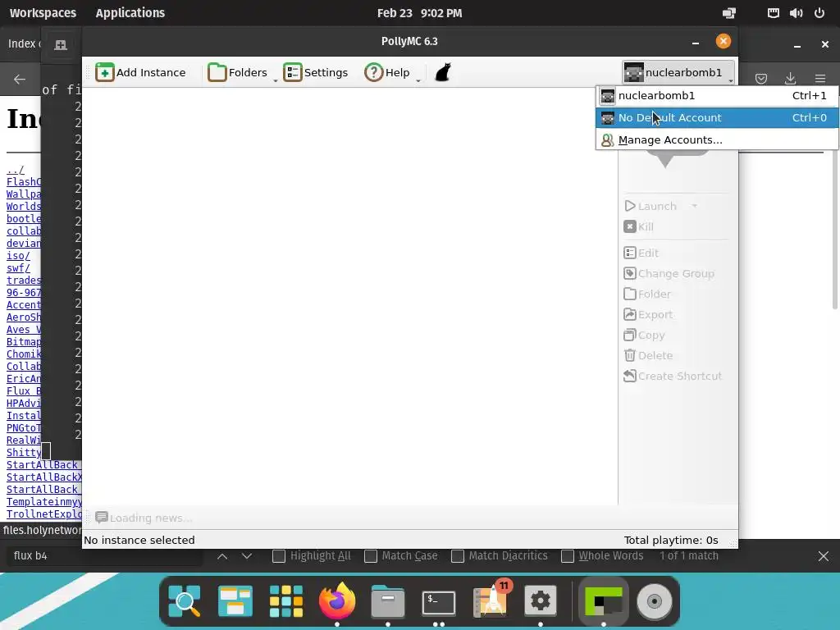Open the iso/ directory link
Image resolution: width=840 pixels, height=630 pixels.
18,256
